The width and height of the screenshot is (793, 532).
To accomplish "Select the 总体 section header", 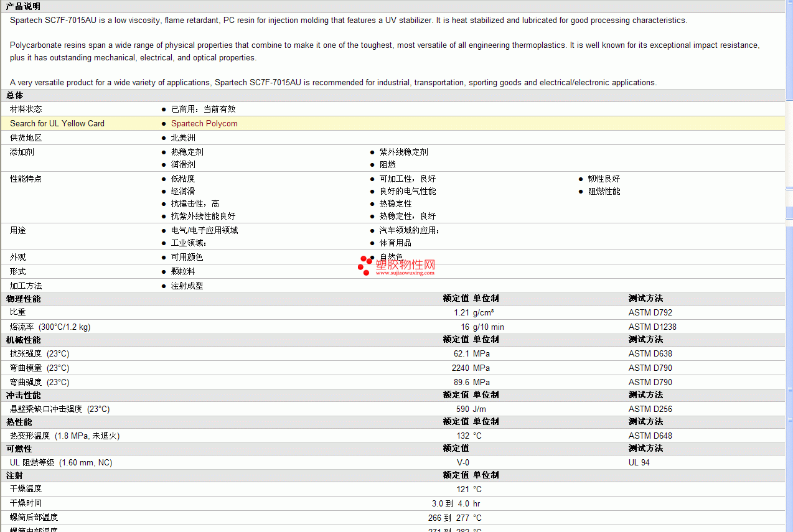I will click(14, 95).
